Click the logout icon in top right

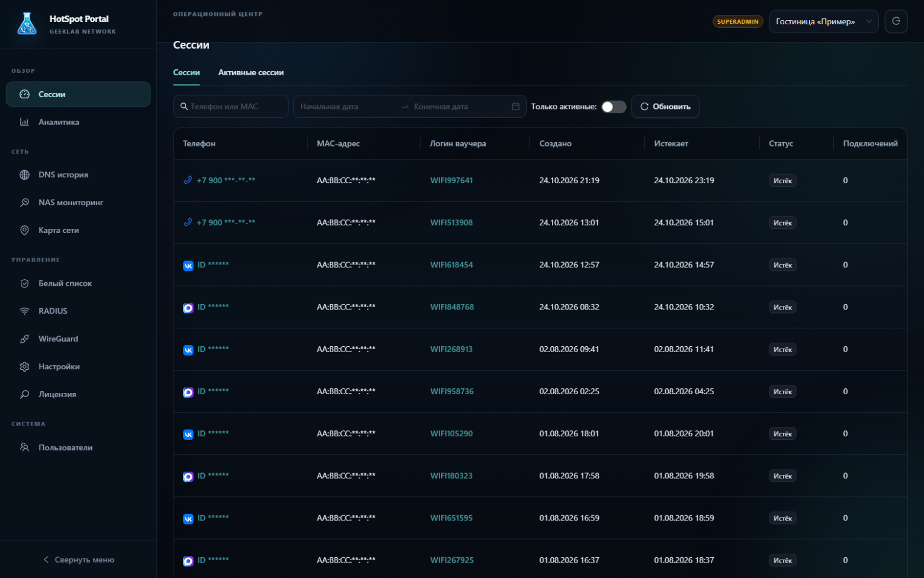[896, 21]
